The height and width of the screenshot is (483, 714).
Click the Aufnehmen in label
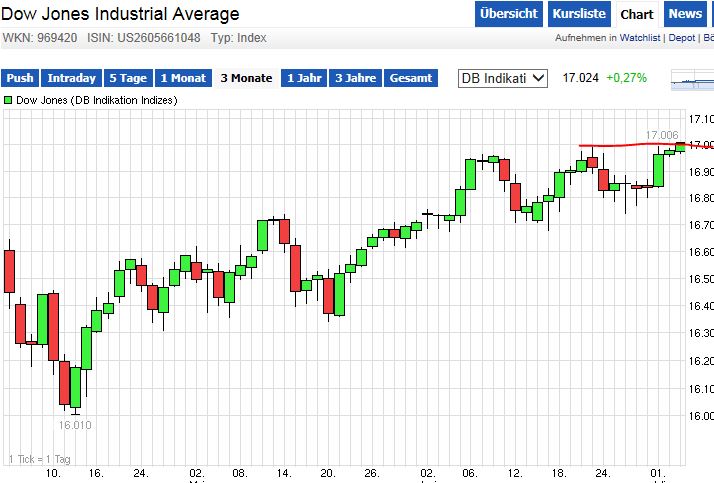click(586, 38)
